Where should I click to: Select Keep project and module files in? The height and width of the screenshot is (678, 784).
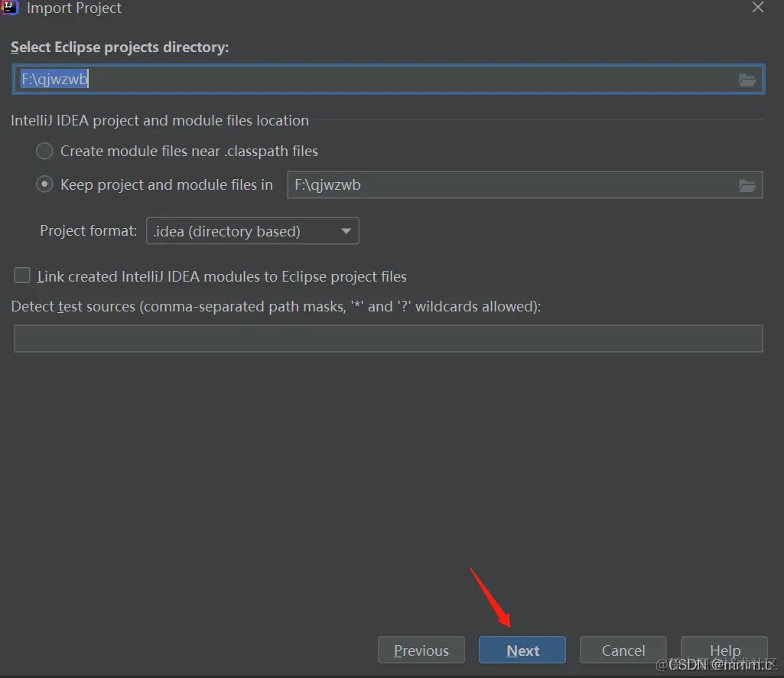(x=44, y=184)
